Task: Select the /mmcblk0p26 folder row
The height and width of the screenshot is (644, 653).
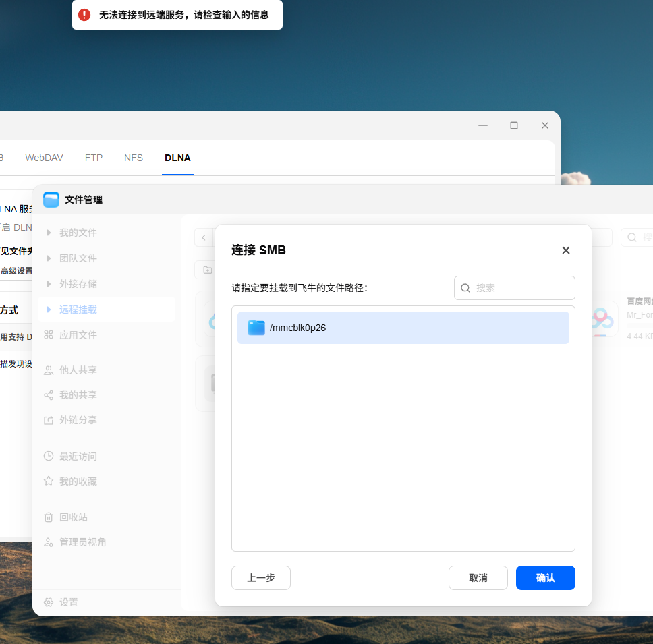Action: click(403, 328)
